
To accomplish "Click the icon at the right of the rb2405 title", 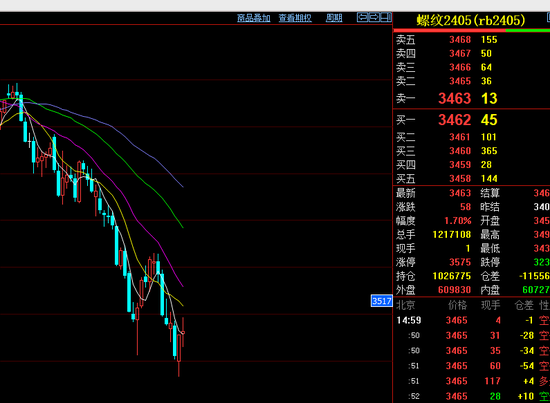I will [x=548, y=18].
